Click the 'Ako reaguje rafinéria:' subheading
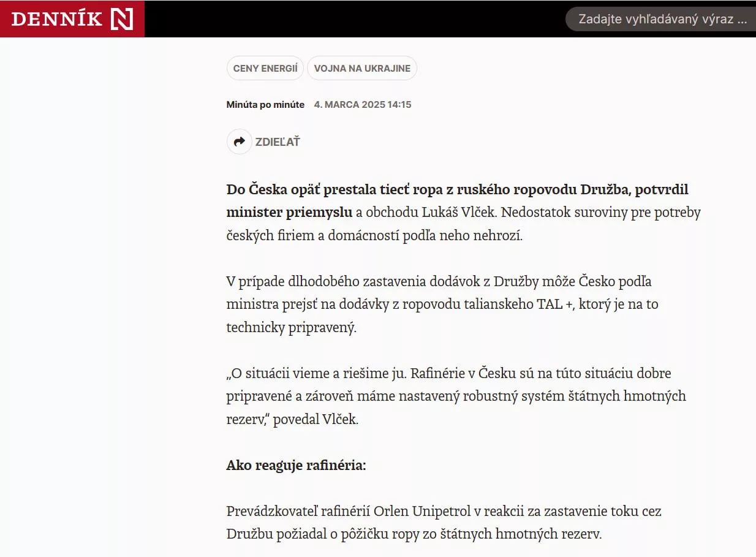 point(296,466)
